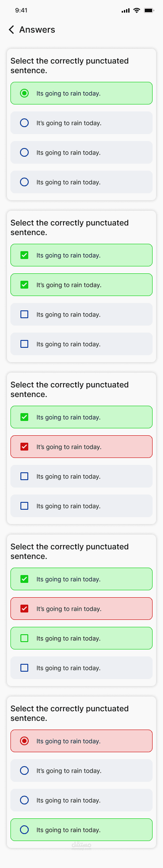Viewport: 163px width, 868px height.
Task: Toggle the red checkbox in third question
Action: [x=24, y=447]
